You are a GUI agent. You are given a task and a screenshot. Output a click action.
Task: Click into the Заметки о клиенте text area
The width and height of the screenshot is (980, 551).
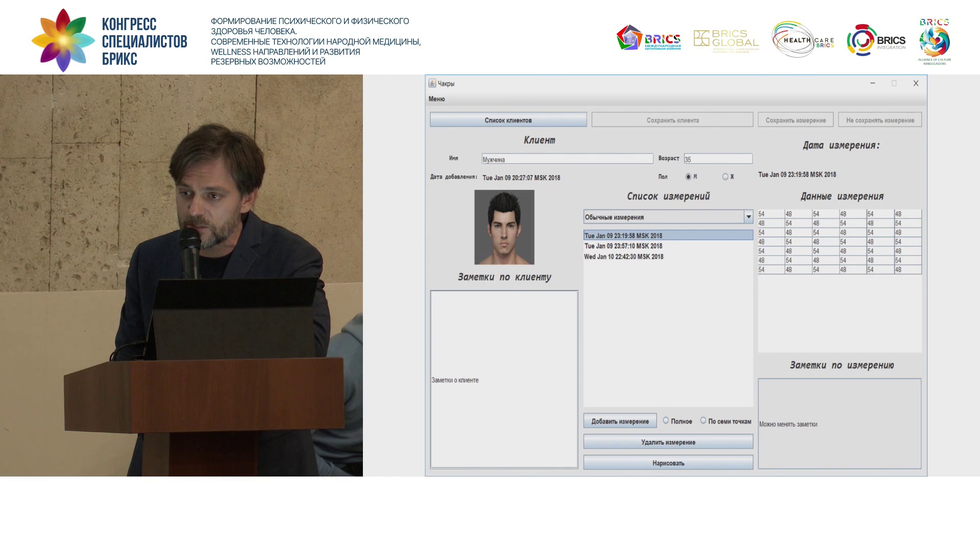click(504, 380)
